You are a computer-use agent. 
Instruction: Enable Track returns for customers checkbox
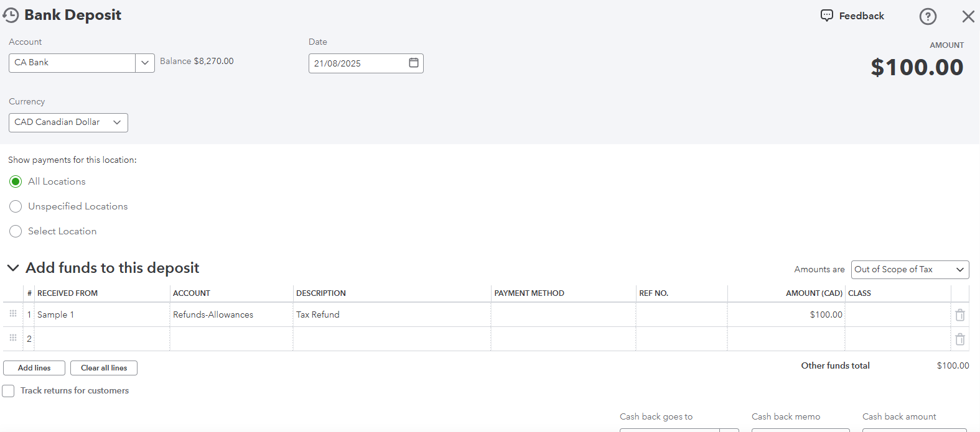tap(8, 391)
